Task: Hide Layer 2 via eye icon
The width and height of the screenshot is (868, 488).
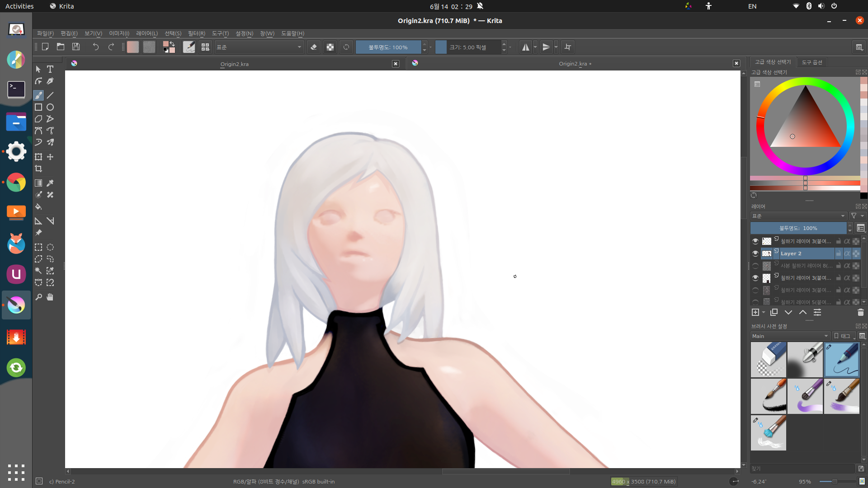Action: [755, 253]
